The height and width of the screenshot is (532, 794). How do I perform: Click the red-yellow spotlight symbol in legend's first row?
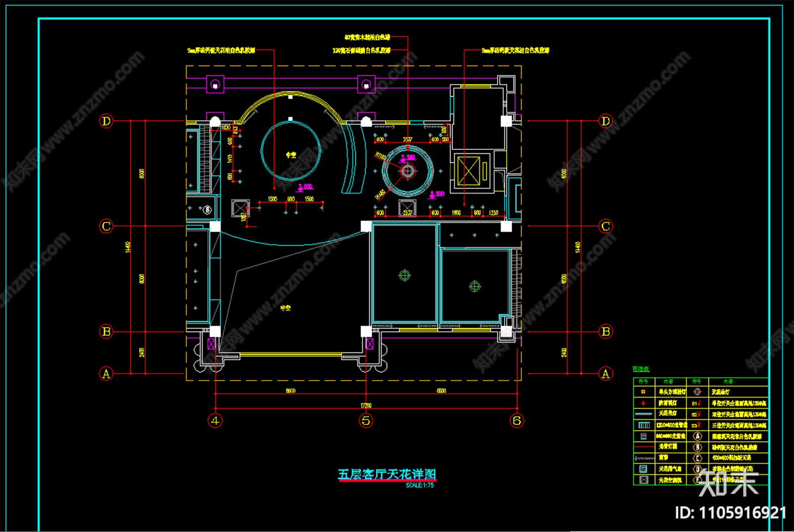click(643, 392)
